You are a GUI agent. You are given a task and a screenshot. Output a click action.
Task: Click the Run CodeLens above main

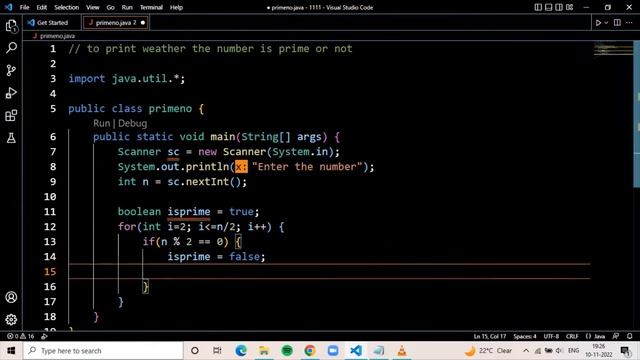tap(102, 123)
